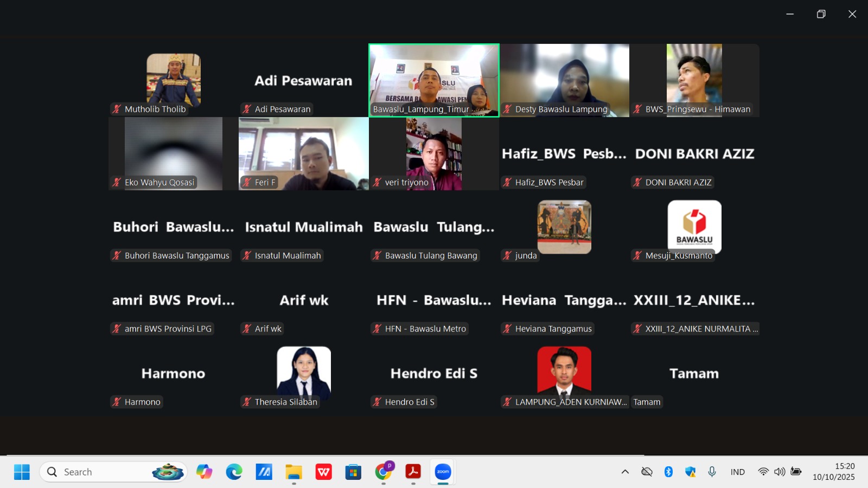Open Microsoft Copilot from the taskbar
This screenshot has height=488, width=868.
204,472
